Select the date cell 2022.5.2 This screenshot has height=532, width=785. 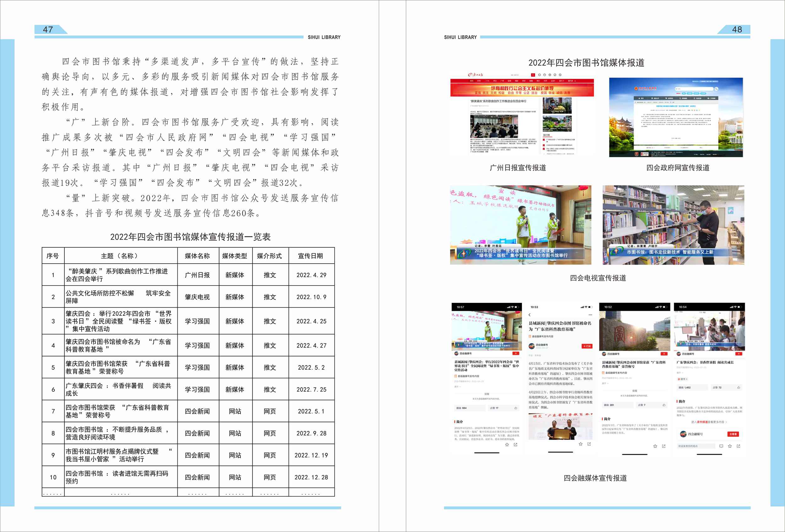311,368
